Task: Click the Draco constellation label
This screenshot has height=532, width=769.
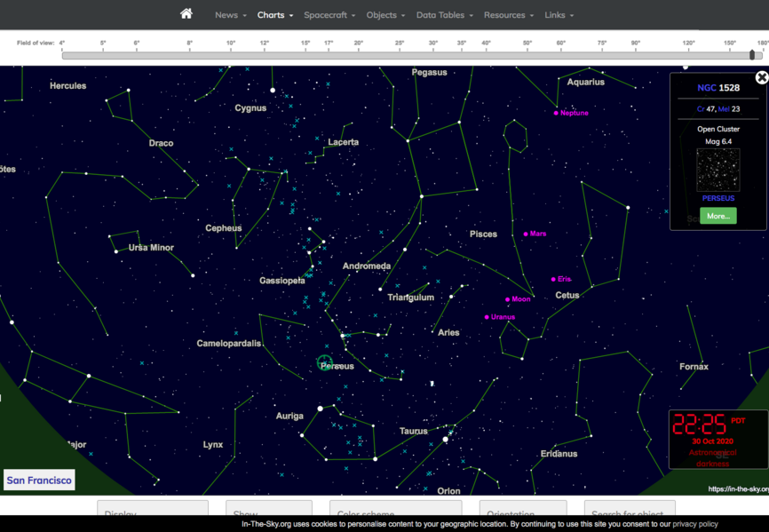Action: point(161,143)
